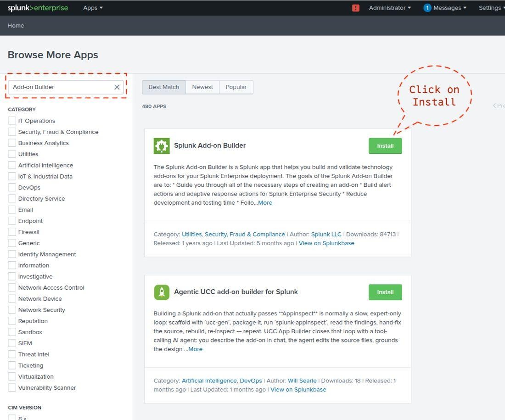Check the Directory Service filter
Screen dimensions: 505x420
(12, 198)
